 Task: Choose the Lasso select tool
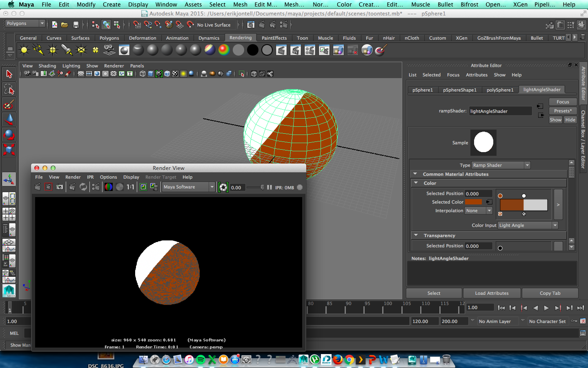click(9, 89)
